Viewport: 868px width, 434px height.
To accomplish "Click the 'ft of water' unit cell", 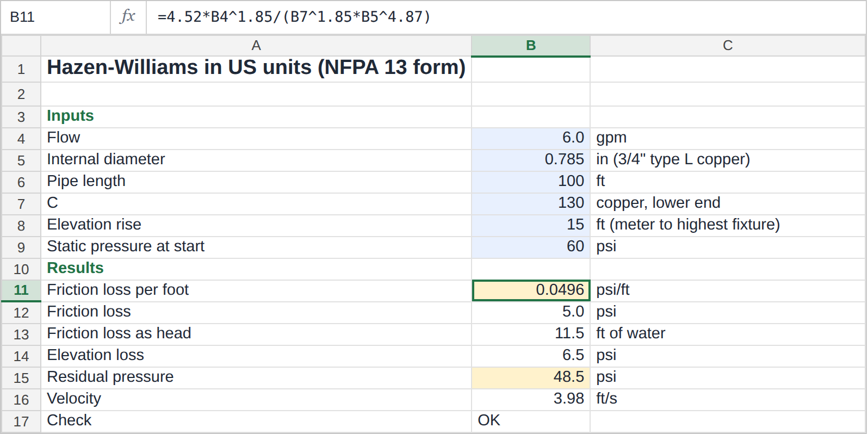I will click(x=728, y=334).
